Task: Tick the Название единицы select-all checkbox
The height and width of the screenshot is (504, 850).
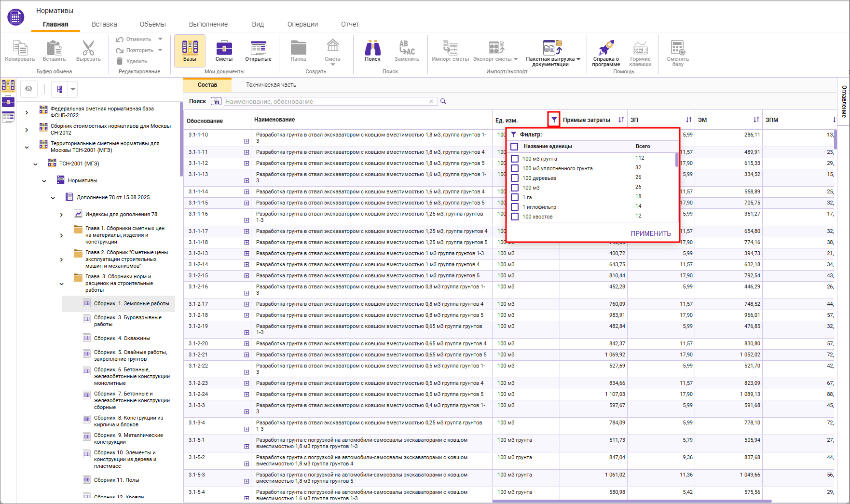Action: point(514,146)
